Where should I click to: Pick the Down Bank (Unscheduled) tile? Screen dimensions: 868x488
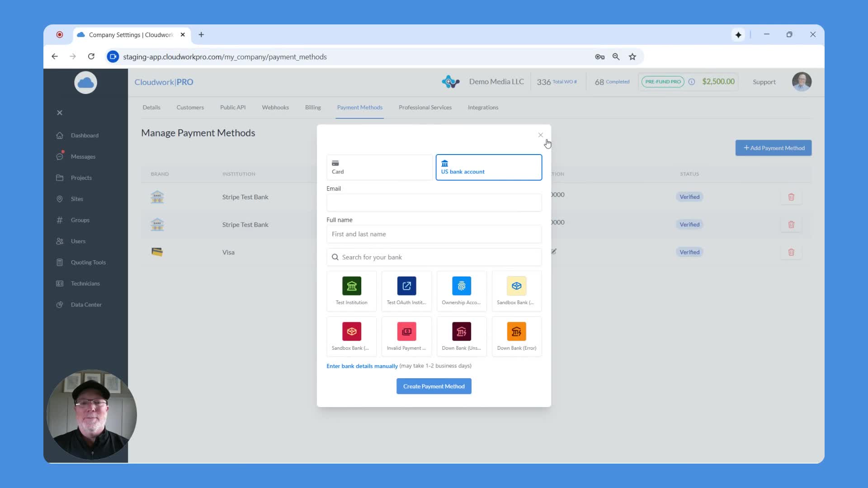coord(462,337)
